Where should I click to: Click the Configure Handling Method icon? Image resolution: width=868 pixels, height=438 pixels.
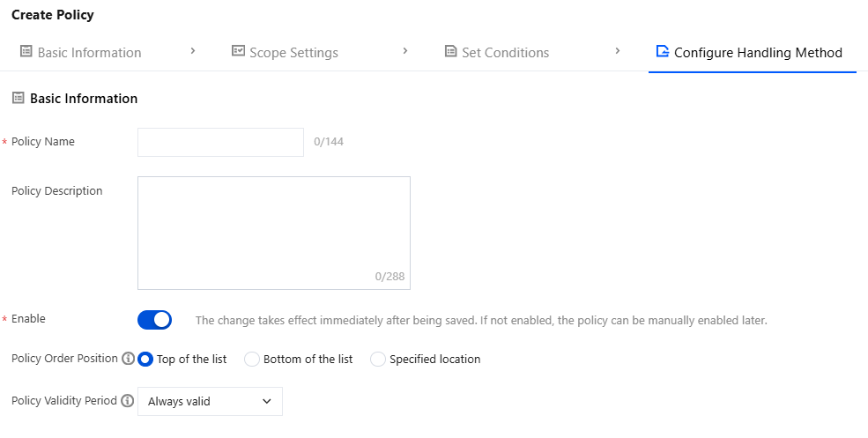point(663,51)
